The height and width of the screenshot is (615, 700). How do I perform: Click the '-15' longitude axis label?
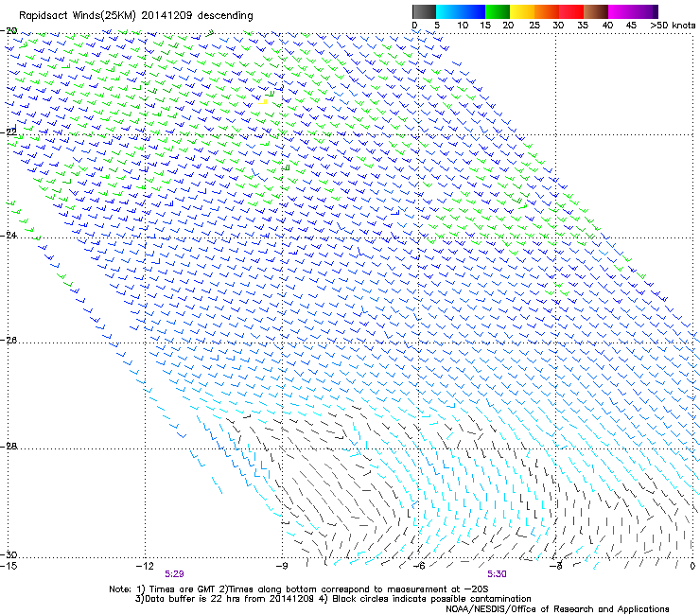pos(9,566)
